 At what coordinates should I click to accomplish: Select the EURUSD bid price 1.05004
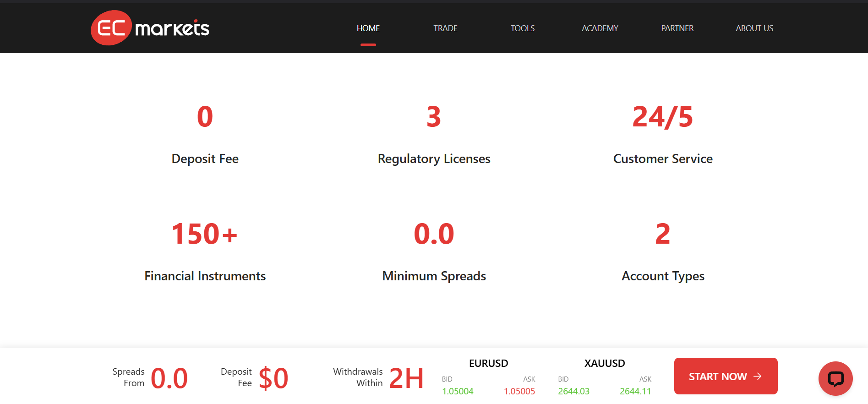click(x=458, y=392)
